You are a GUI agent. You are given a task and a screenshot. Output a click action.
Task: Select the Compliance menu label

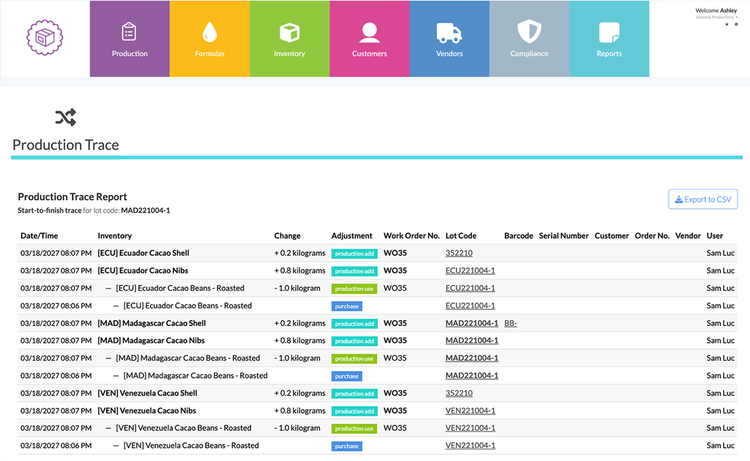point(529,54)
